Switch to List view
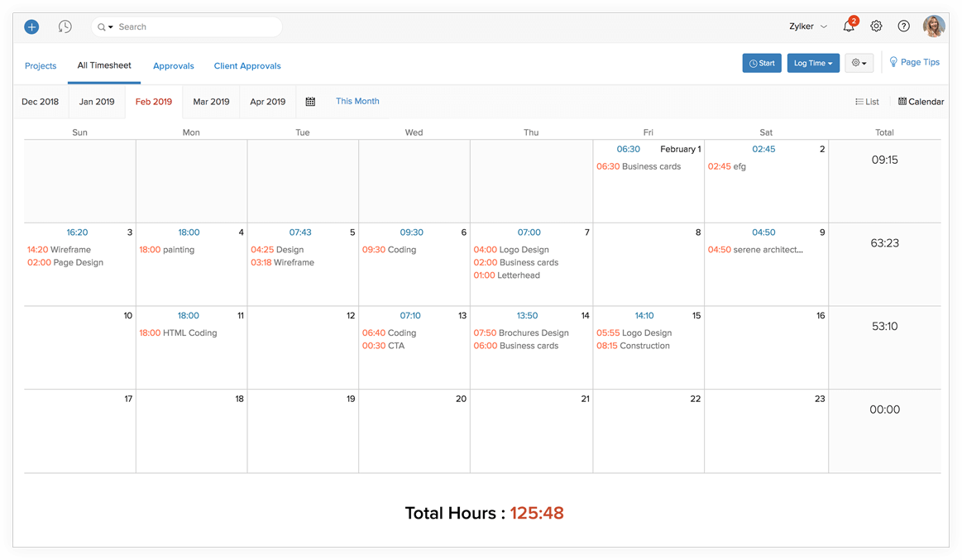This screenshot has height=560, width=962. (867, 102)
